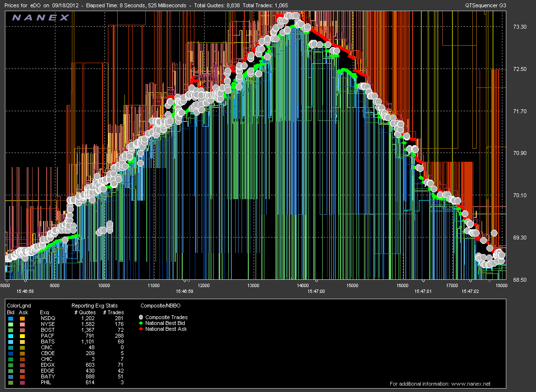This screenshot has height=392, width=536.
Task: Click the 15:47:02 time axis label
Action: point(470,291)
